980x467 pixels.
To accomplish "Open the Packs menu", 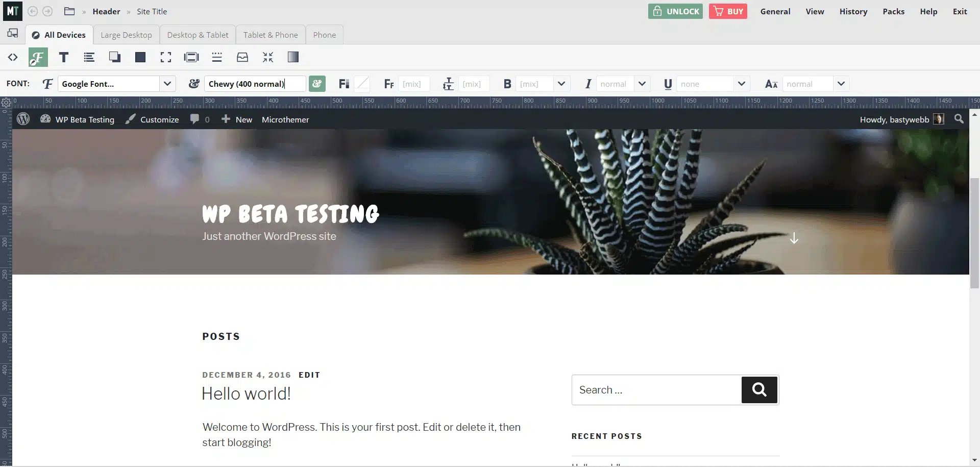I will (x=893, y=11).
